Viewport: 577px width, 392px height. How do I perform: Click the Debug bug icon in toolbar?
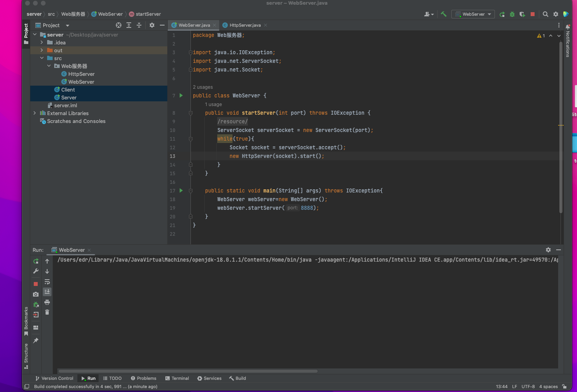[512, 14]
